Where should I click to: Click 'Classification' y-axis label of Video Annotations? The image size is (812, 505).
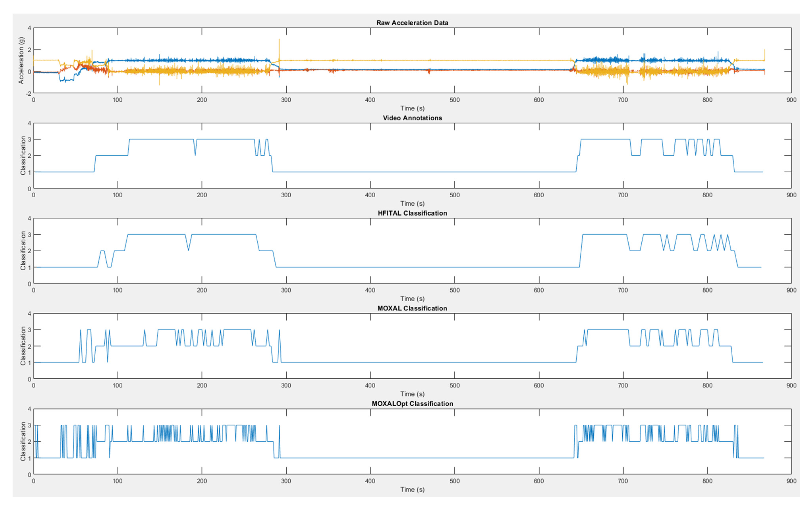tap(23, 155)
